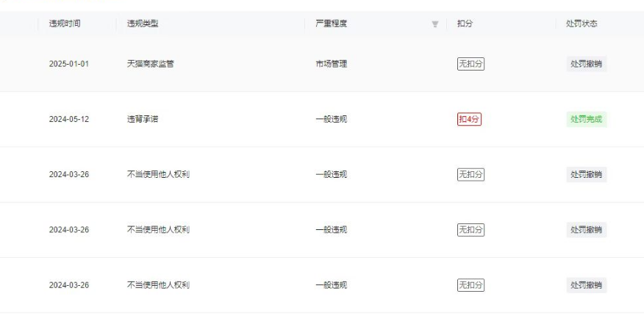Click the 违规时间 column header
644x327 pixels.
click(65, 24)
